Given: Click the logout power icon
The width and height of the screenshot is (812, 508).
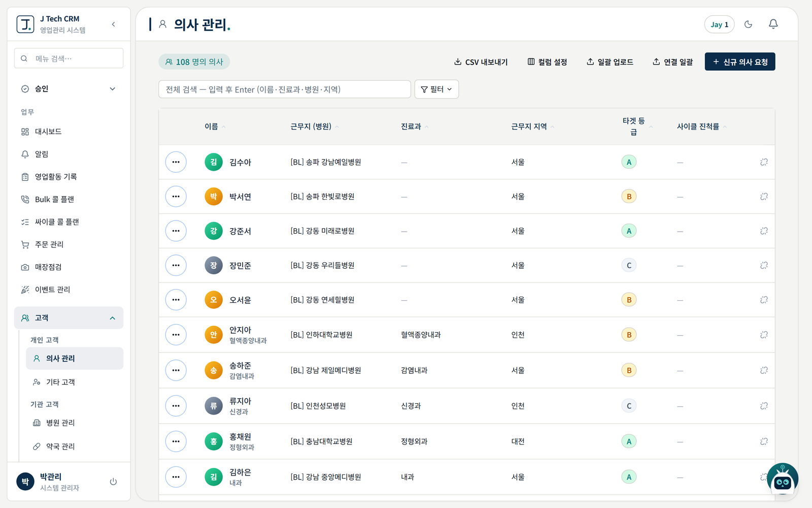Looking at the screenshot, I should [113, 482].
